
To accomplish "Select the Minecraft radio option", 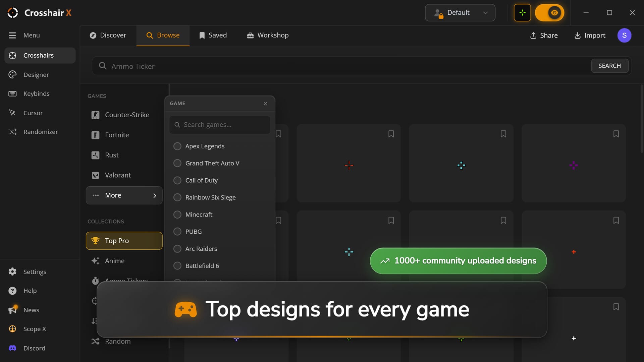I will coord(177,215).
